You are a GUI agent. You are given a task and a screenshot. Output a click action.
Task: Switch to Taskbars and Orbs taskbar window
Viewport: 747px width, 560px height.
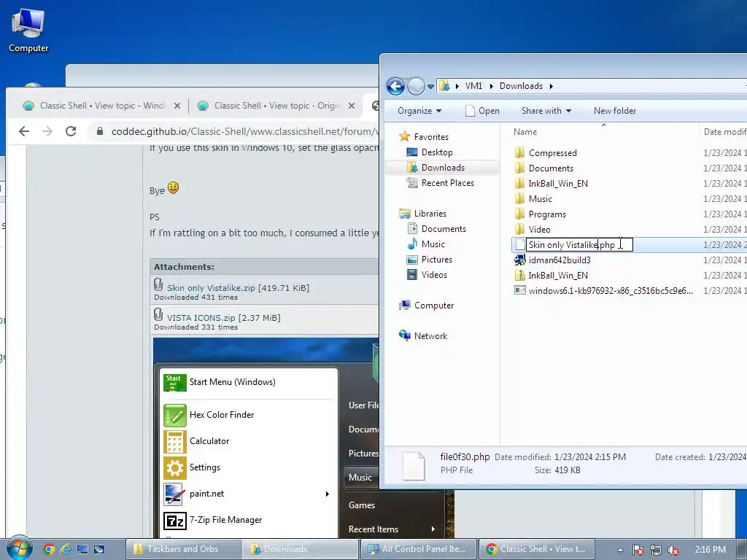(184, 549)
